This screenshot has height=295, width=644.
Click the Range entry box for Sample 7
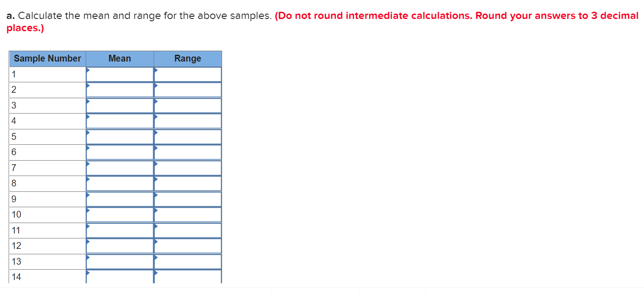(188, 167)
